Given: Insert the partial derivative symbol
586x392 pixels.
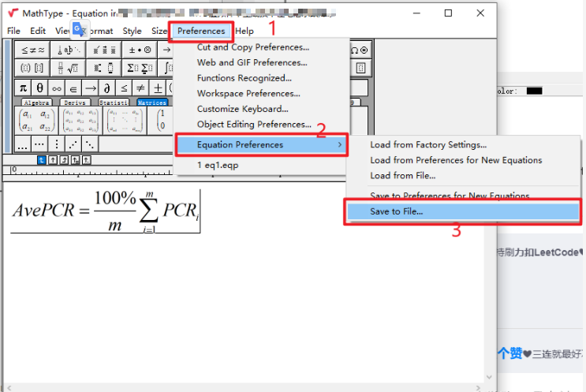Looking at the screenshot, I should tap(107, 88).
